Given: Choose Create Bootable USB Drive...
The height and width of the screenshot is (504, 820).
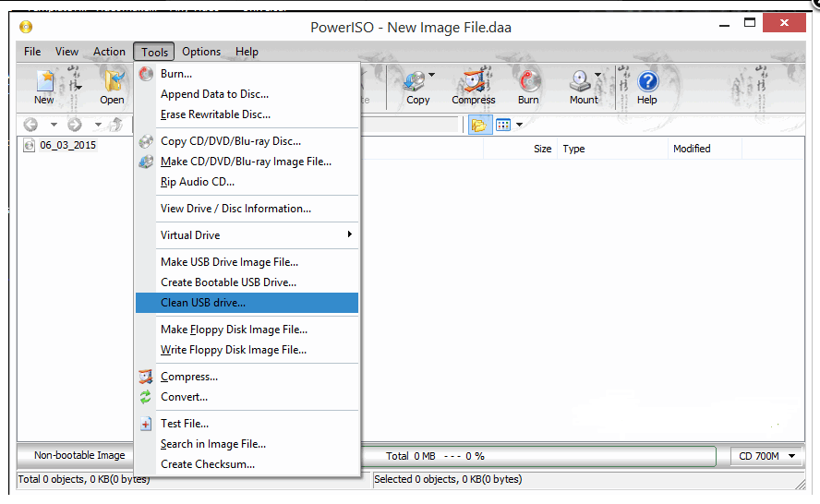Looking at the screenshot, I should coord(247,282).
